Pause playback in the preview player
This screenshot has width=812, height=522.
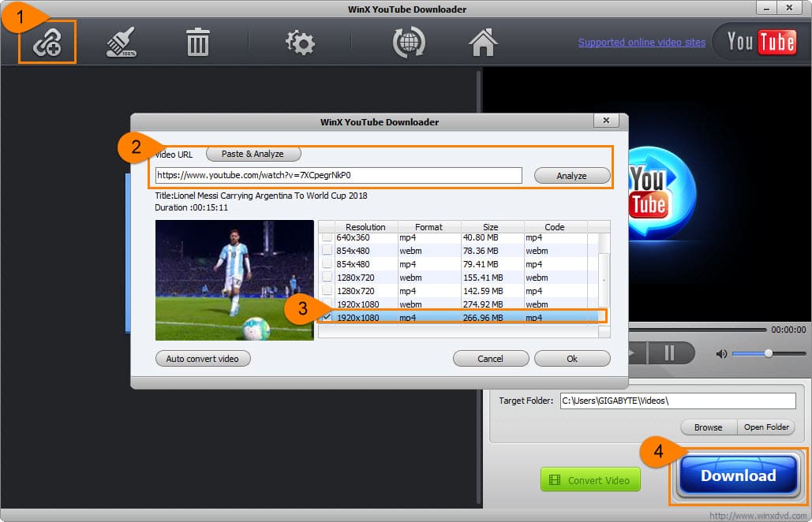click(x=669, y=353)
